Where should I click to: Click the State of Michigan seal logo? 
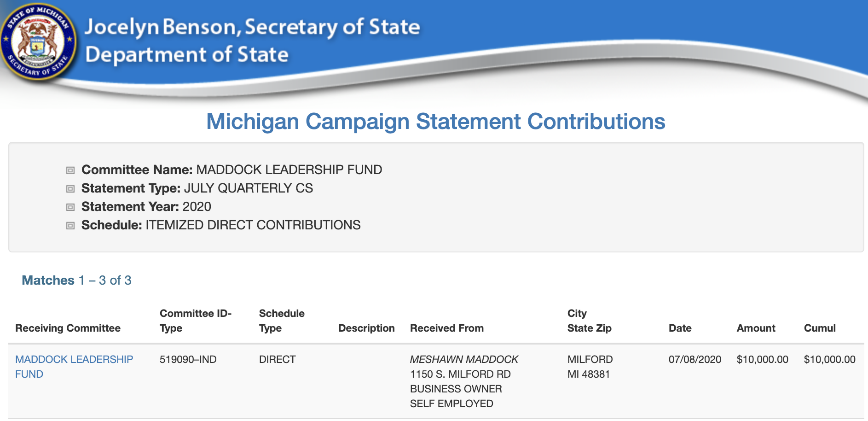click(x=39, y=42)
